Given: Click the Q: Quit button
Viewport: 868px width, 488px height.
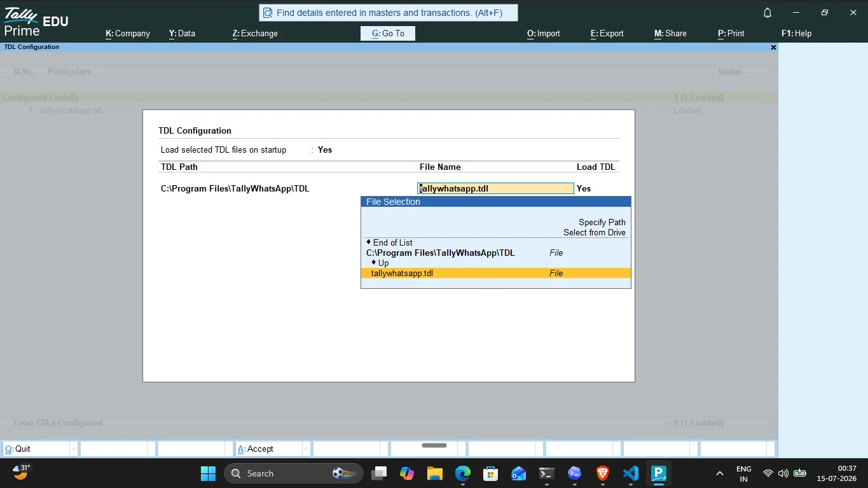Looking at the screenshot, I should point(36,449).
